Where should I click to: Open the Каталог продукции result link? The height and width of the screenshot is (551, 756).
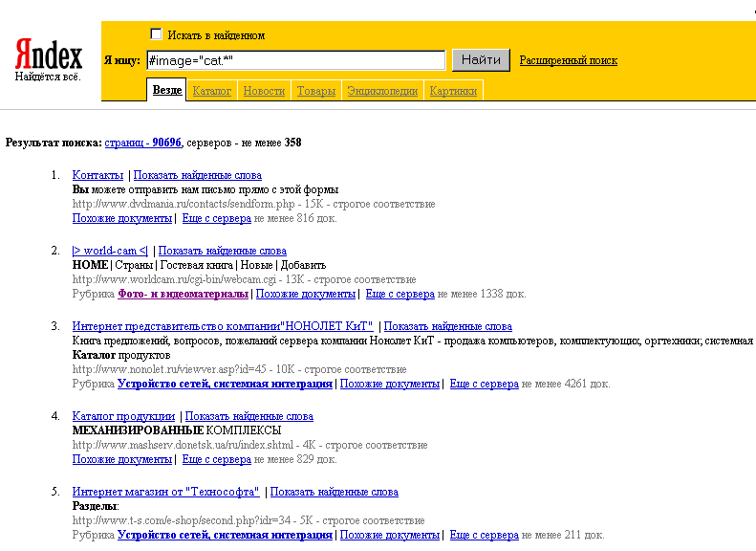(123, 416)
